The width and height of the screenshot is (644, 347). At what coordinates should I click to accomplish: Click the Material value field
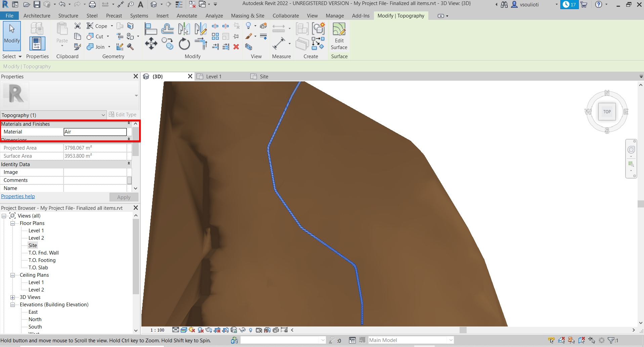click(x=95, y=132)
